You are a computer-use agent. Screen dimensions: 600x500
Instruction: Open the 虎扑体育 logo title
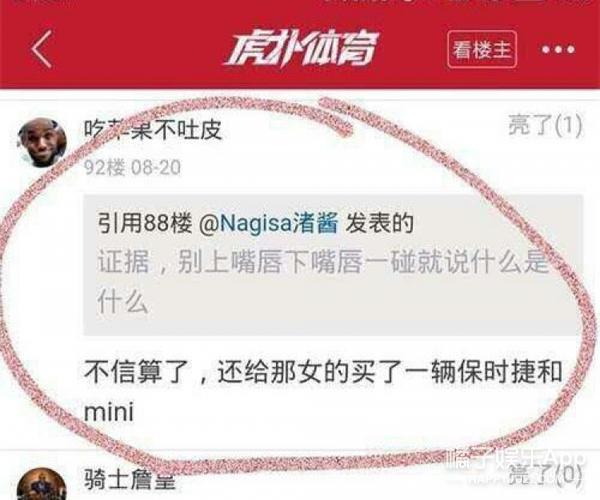point(301,49)
